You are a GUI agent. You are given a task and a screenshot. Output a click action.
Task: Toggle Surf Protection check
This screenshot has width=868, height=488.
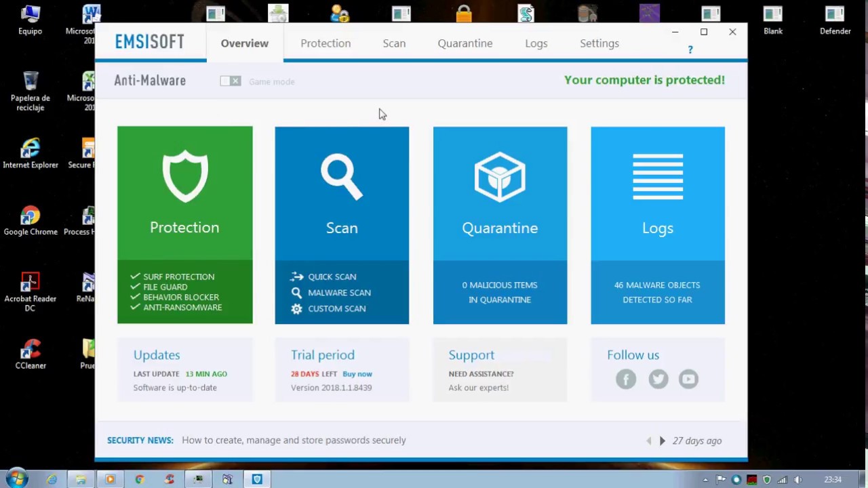click(x=172, y=277)
